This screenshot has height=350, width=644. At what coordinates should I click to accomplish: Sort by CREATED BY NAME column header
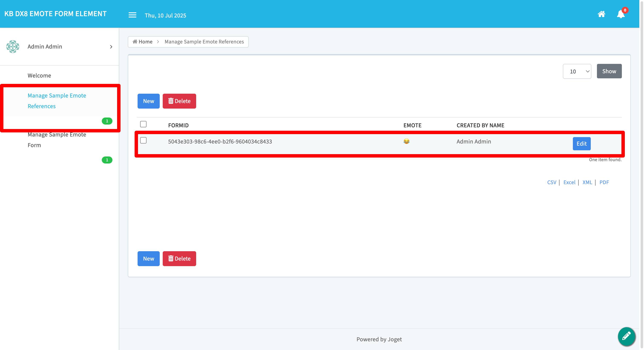480,125
